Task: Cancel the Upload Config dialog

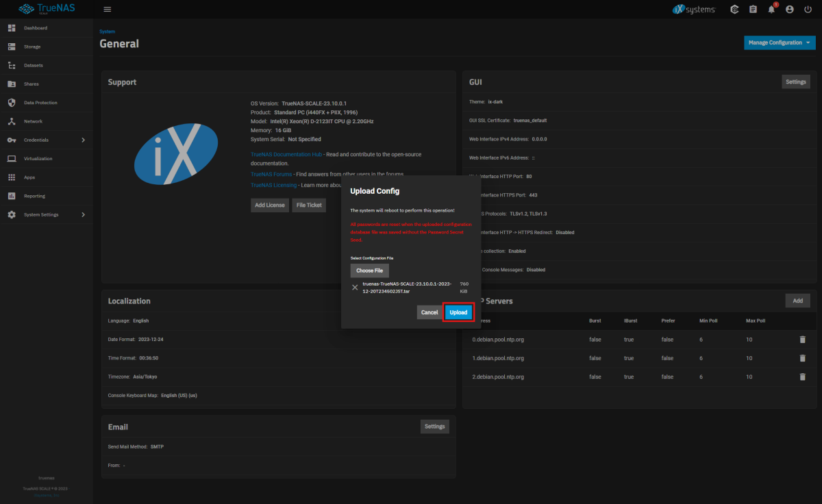Action: pos(429,312)
